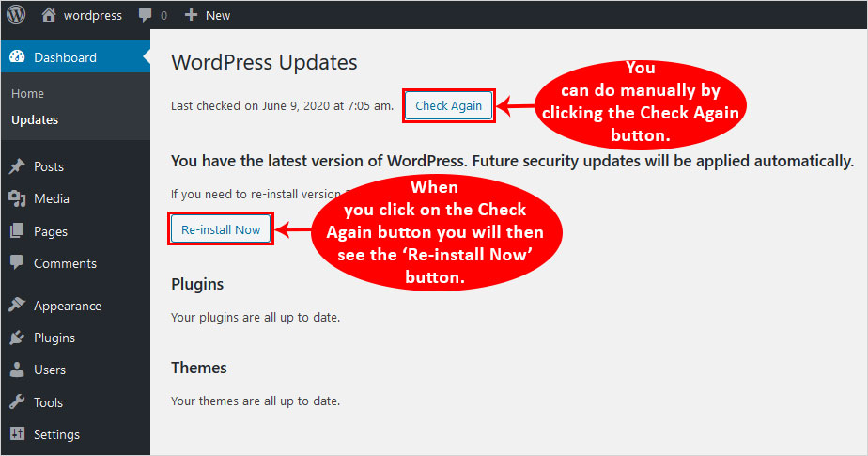Click the Media library icon
Viewport: 868px width, 456px height.
pos(17,198)
